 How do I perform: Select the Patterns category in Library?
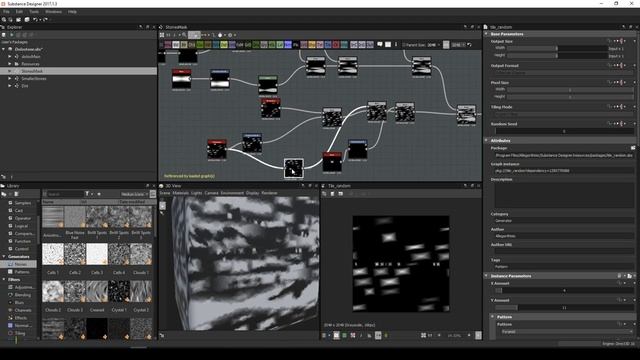(x=22, y=272)
